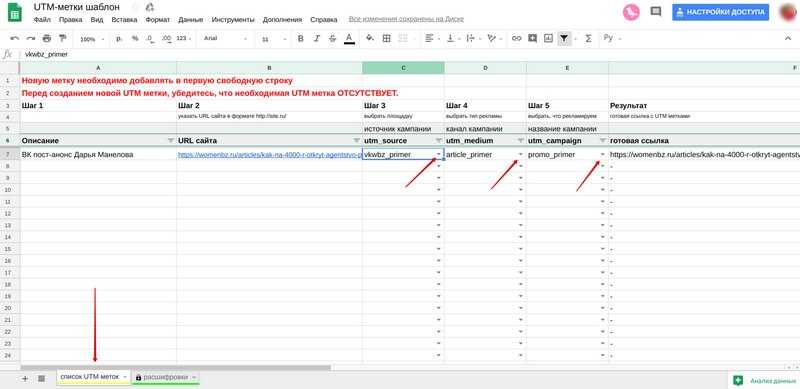800x389 pixels.
Task: Open text rotation options
Action: 494,39
